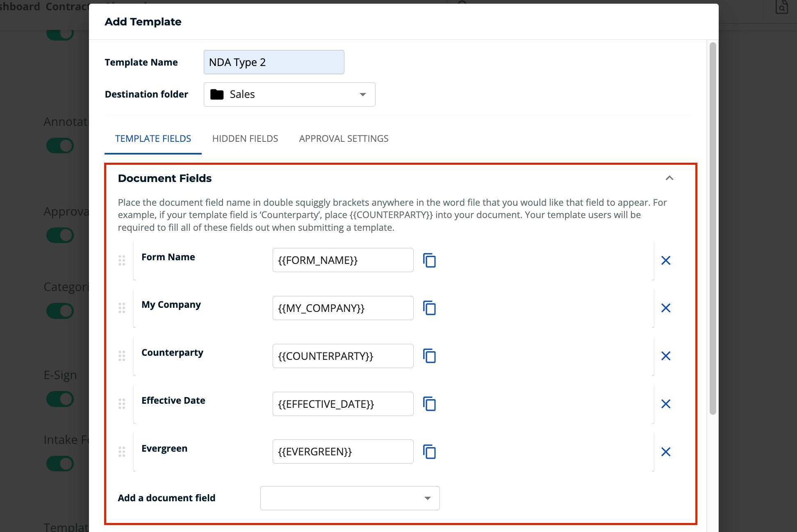Viewport: 797px width, 532px height.
Task: Toggle the Intake Forms switch
Action: click(60, 464)
